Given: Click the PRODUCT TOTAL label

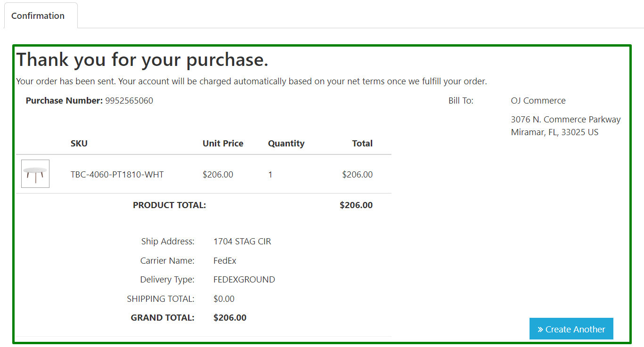Looking at the screenshot, I should pos(170,205).
